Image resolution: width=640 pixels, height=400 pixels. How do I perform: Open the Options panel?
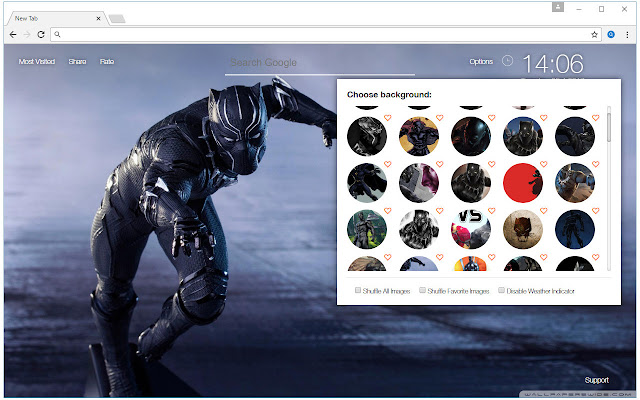click(481, 62)
